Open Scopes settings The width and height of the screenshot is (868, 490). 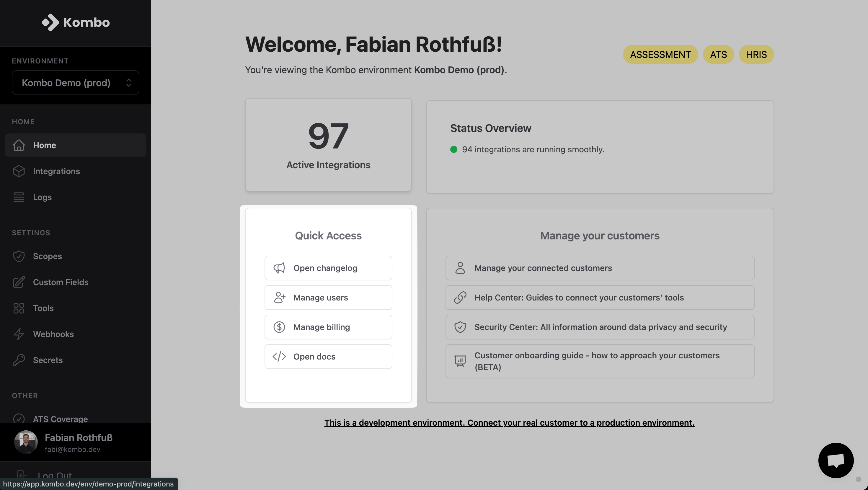click(76, 256)
